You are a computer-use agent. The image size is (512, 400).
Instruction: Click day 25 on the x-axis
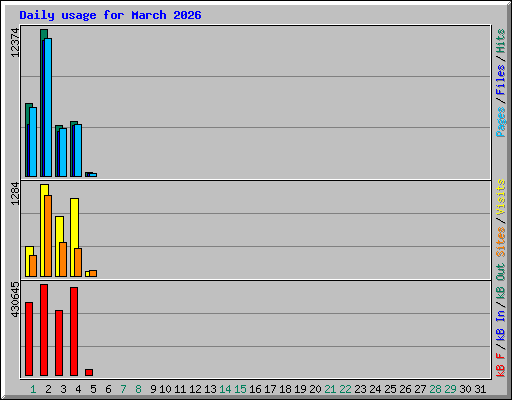point(390,389)
